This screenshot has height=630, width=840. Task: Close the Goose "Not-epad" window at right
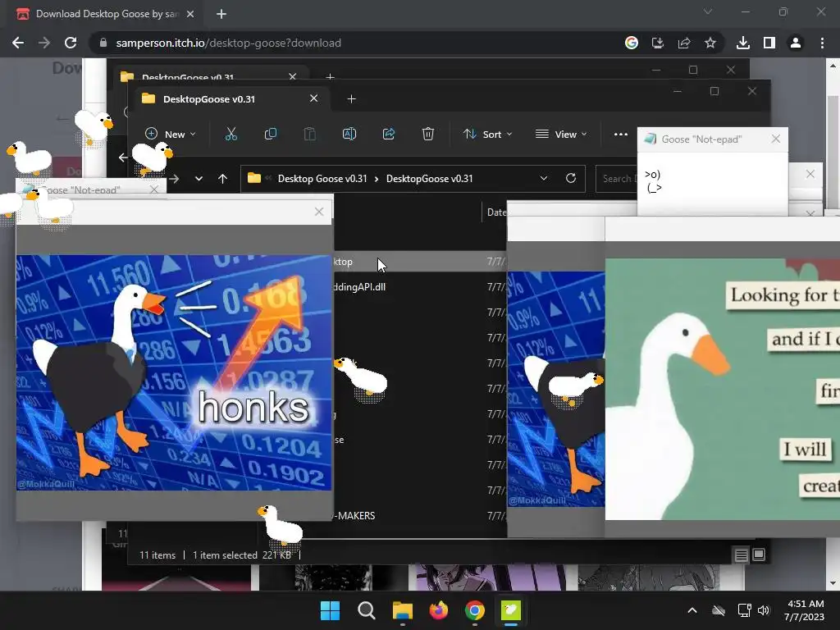[776, 139]
